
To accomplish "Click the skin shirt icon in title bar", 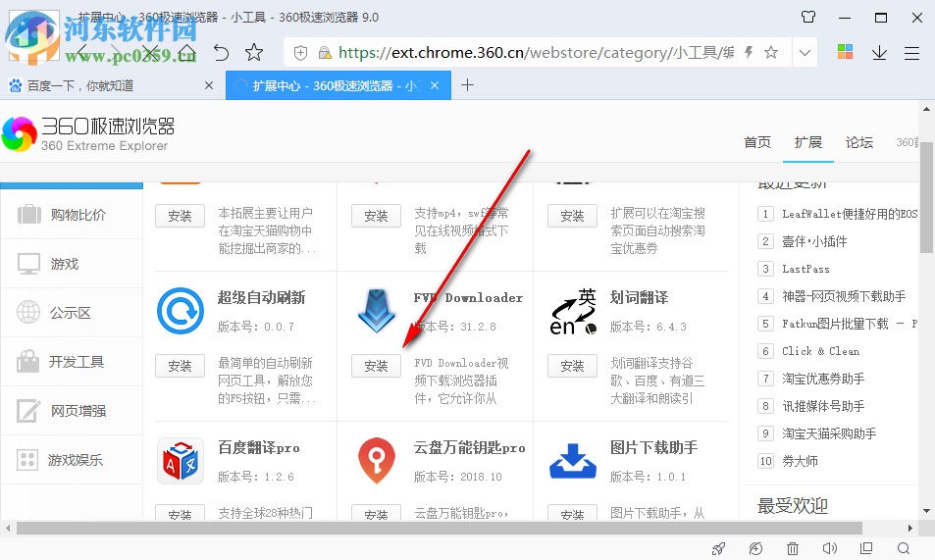I will pyautogui.click(x=808, y=17).
